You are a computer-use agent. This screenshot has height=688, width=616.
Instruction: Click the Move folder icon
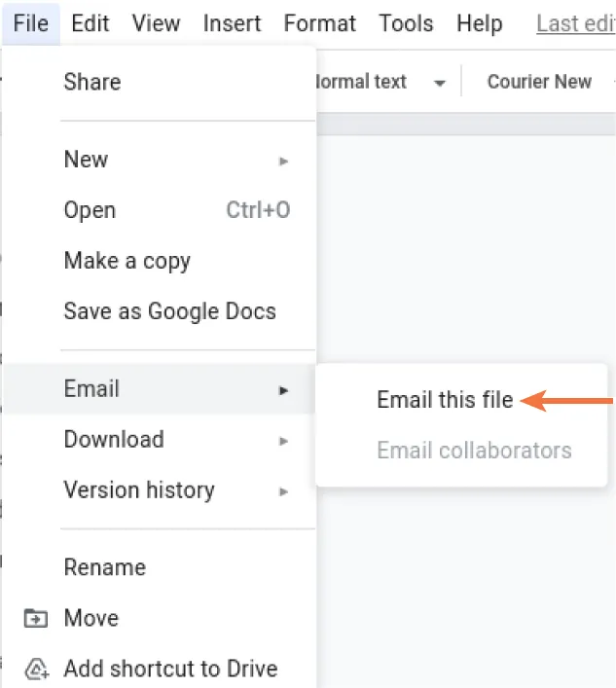tap(35, 618)
